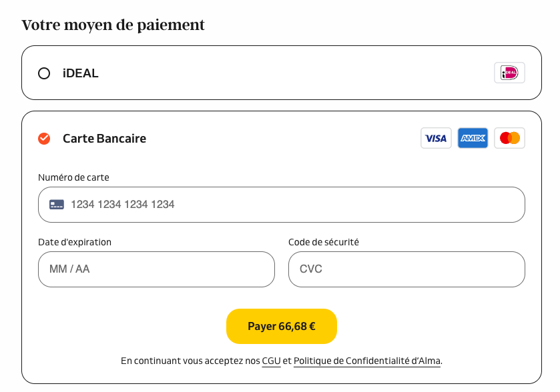Click the iDEAL payment method label
This screenshot has width=560, height=392.
(81, 73)
